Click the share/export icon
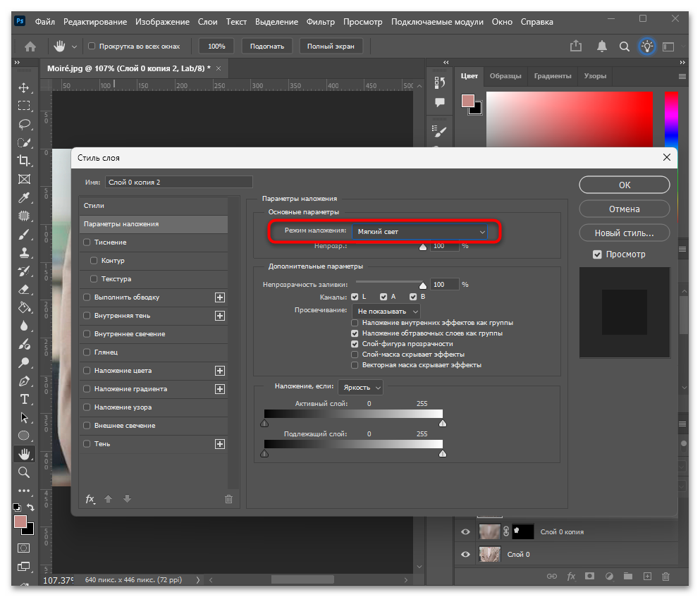 576,46
